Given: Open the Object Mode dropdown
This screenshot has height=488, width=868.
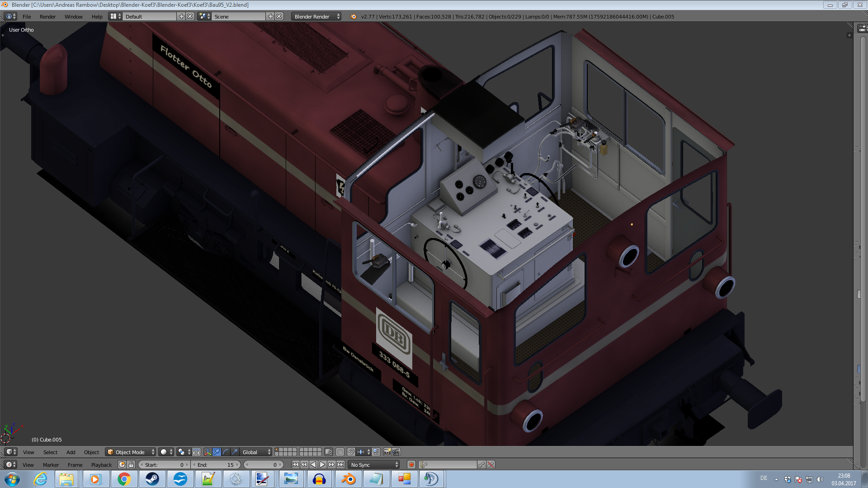Looking at the screenshot, I should pos(130,452).
